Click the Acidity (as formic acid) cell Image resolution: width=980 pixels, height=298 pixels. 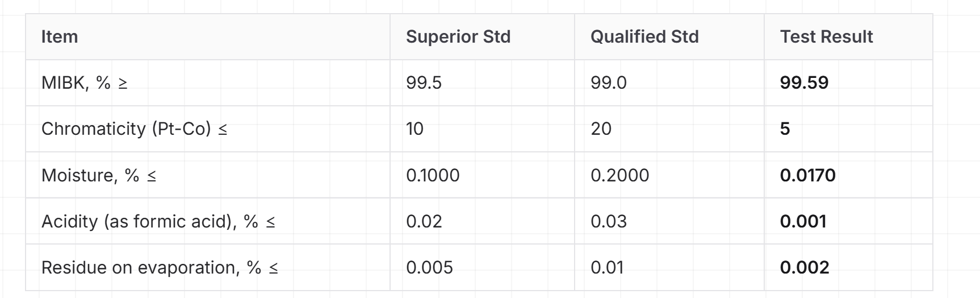[208, 221]
